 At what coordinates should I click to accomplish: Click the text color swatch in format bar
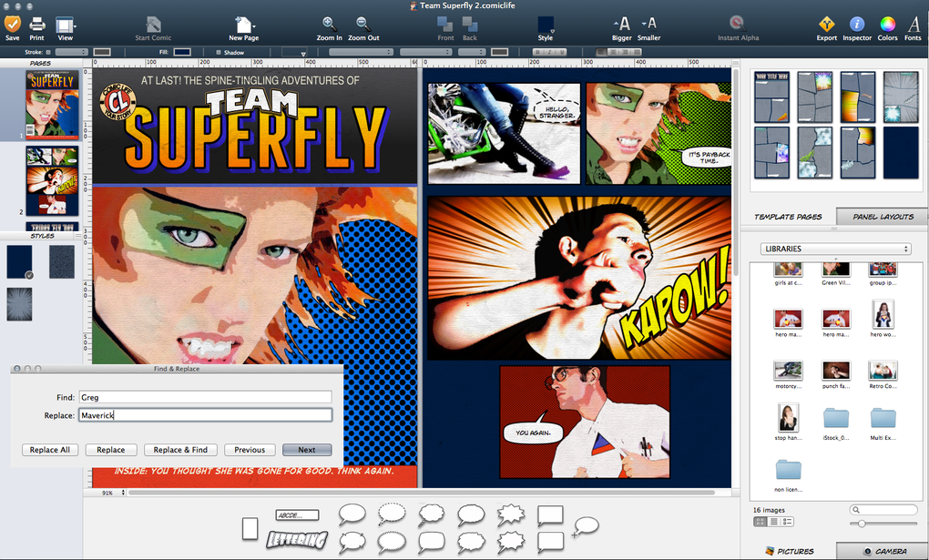click(499, 52)
